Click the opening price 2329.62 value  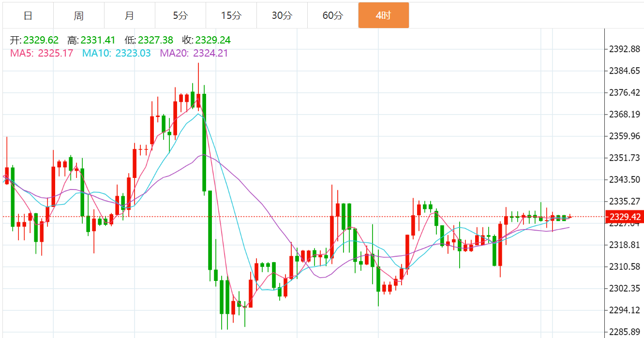pyautogui.click(x=41, y=40)
